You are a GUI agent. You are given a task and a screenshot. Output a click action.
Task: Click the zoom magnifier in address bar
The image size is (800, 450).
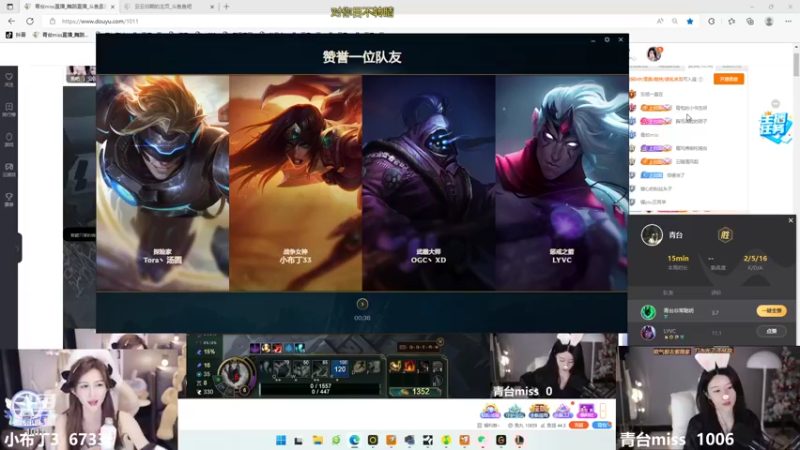pyautogui.click(x=675, y=21)
